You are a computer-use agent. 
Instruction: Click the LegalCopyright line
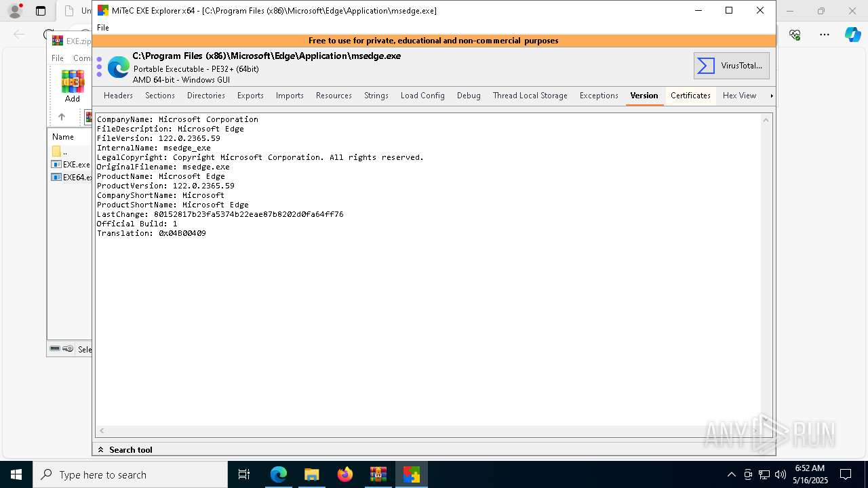click(x=260, y=157)
